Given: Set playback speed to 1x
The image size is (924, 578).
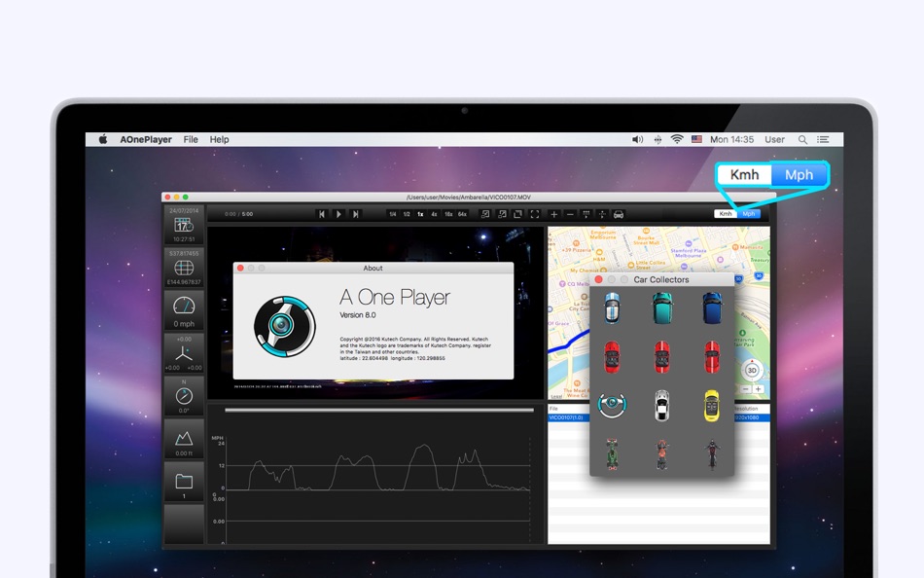Looking at the screenshot, I should (x=420, y=214).
